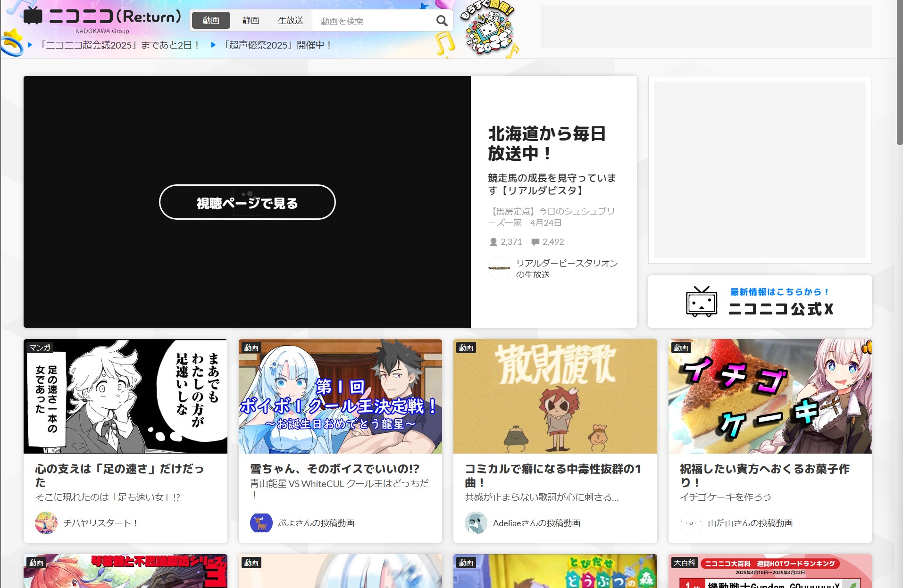Open リアルダービースタリオンの生放送 channel link
Viewport: 903px width, 588px height.
(567, 269)
